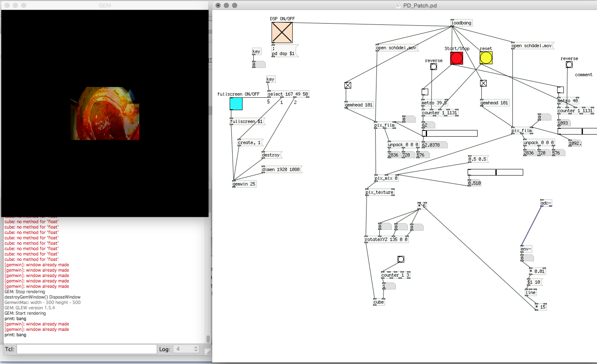Click the left 'open schädel.mov' message

click(x=396, y=48)
